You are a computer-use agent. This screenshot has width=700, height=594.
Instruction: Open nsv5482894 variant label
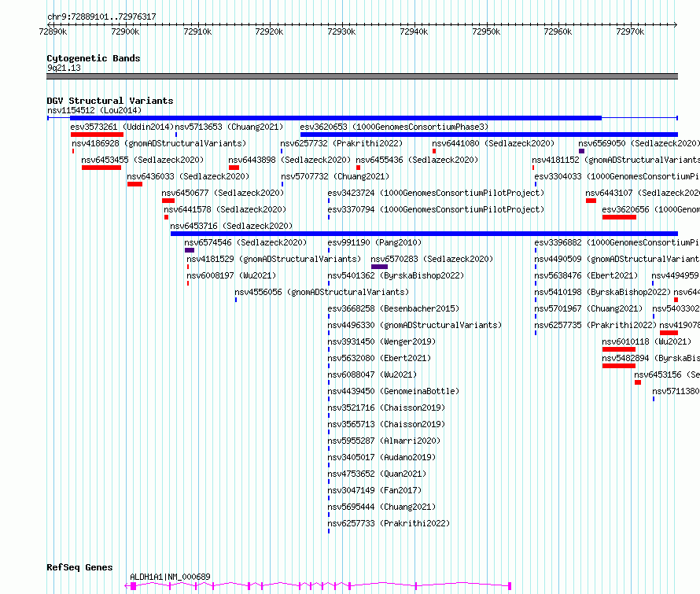pos(651,358)
